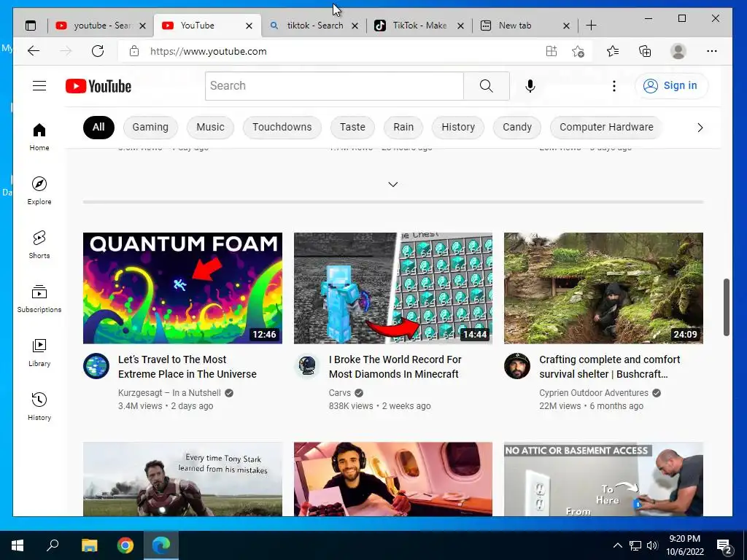Refresh the page in Edge
Image resolution: width=747 pixels, height=560 pixels.
(x=98, y=51)
